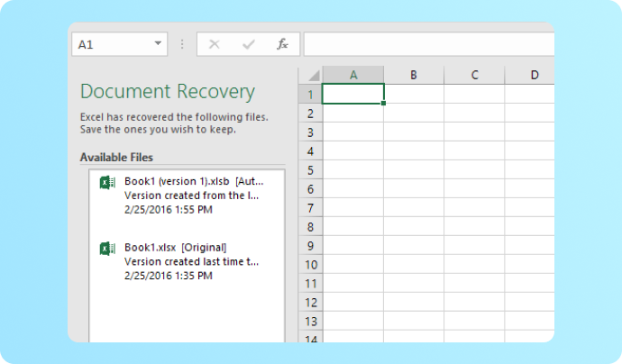Image resolution: width=622 pixels, height=364 pixels.
Task: Select row 10 header
Action: 310,265
